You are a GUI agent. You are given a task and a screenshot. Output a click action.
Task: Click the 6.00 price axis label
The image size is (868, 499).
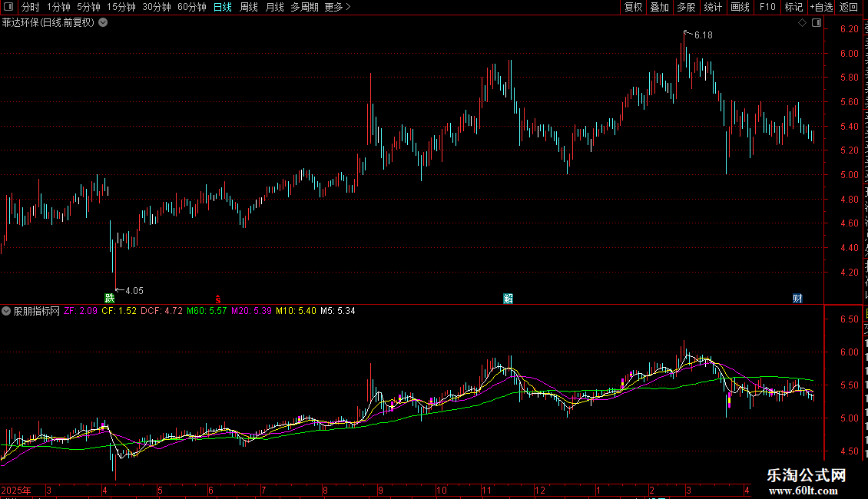point(849,54)
